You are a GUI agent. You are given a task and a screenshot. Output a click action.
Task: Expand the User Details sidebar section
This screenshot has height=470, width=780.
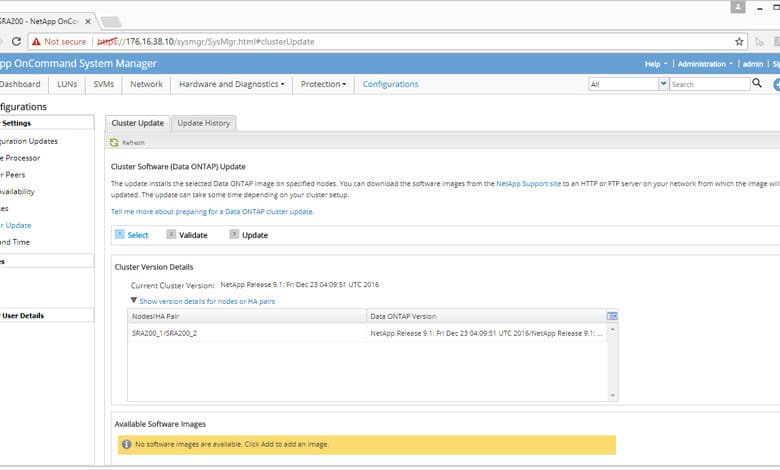[47, 315]
